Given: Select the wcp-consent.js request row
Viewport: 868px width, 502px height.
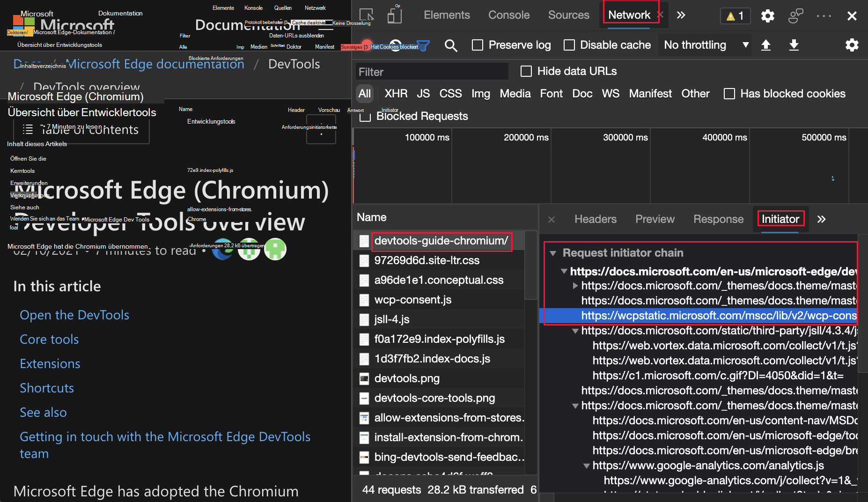Looking at the screenshot, I should 412,300.
